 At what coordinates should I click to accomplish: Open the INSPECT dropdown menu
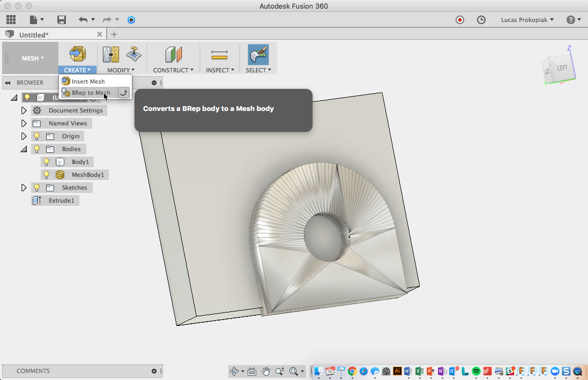tap(220, 70)
